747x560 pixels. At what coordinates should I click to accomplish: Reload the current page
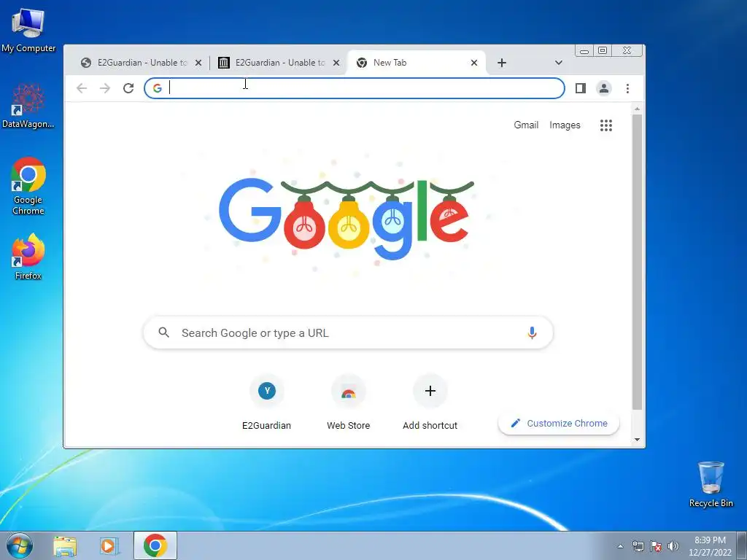tap(128, 88)
